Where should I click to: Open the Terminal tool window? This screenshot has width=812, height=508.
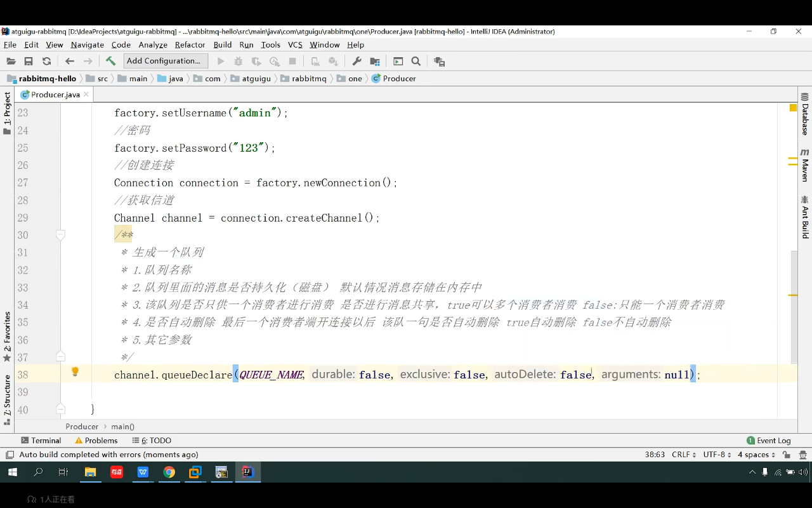pyautogui.click(x=41, y=441)
